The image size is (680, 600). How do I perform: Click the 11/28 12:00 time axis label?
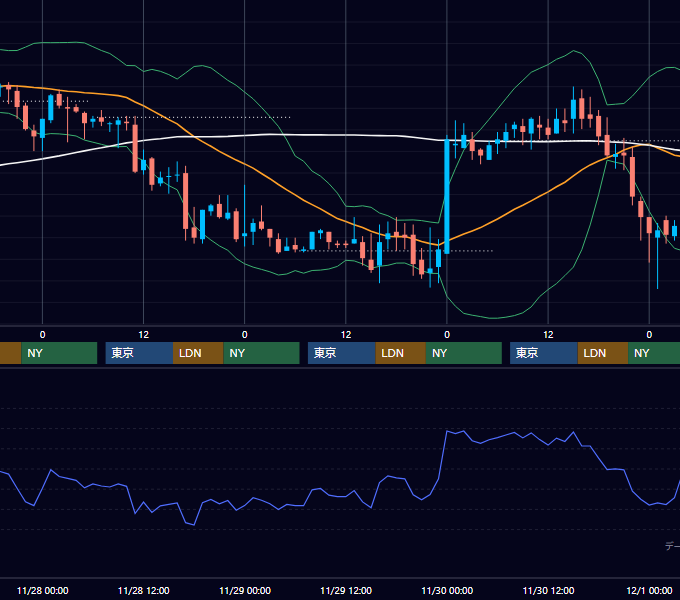tap(144, 590)
